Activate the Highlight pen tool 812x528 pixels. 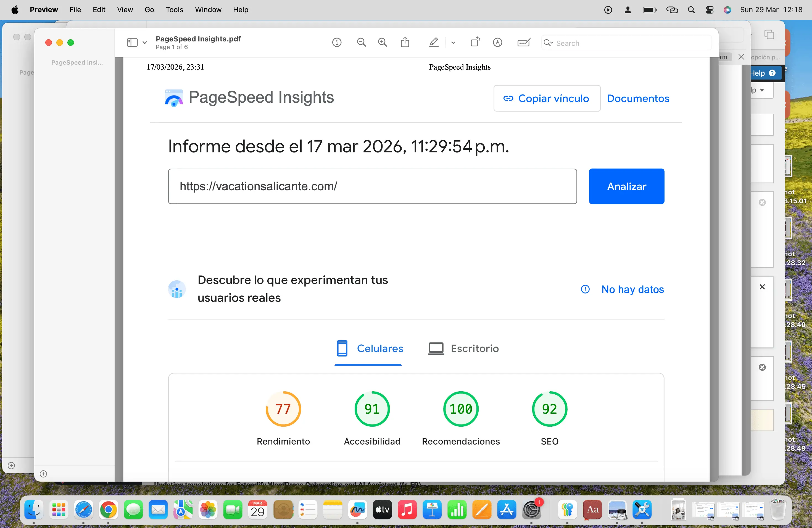[434, 43]
